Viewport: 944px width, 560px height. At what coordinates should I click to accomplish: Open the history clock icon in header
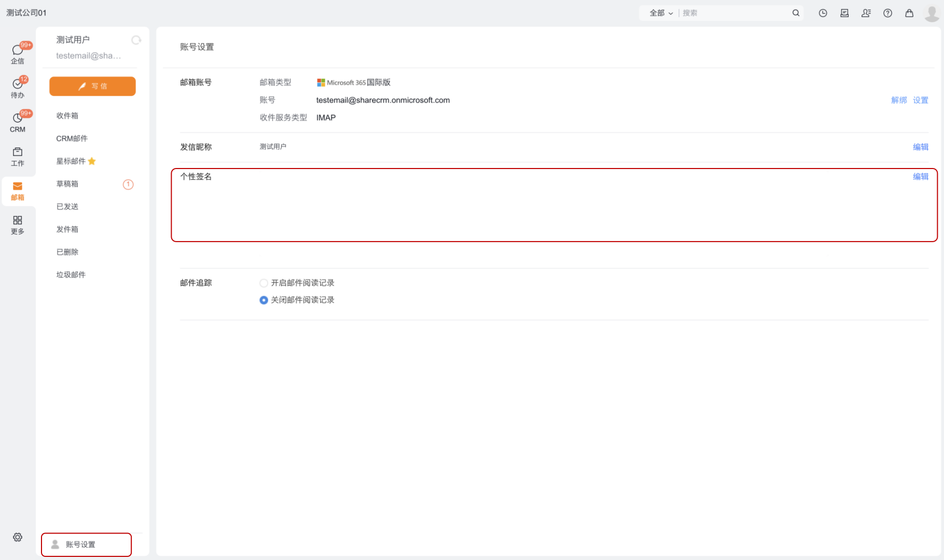[823, 13]
